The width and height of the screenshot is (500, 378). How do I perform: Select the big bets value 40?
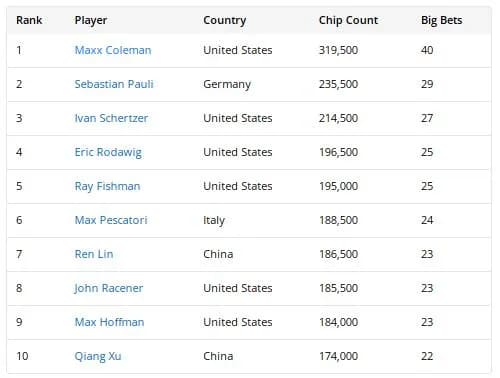(x=427, y=50)
